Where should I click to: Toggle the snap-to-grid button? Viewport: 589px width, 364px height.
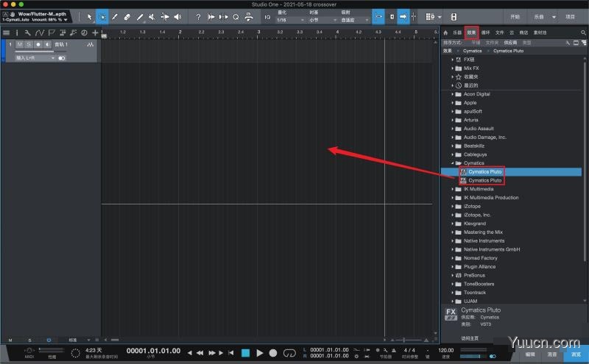coord(378,17)
